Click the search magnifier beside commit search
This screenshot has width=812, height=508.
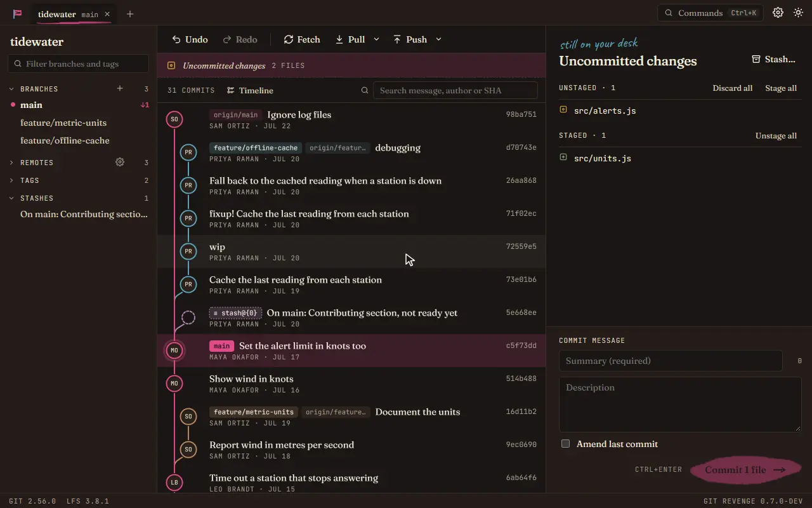(365, 90)
